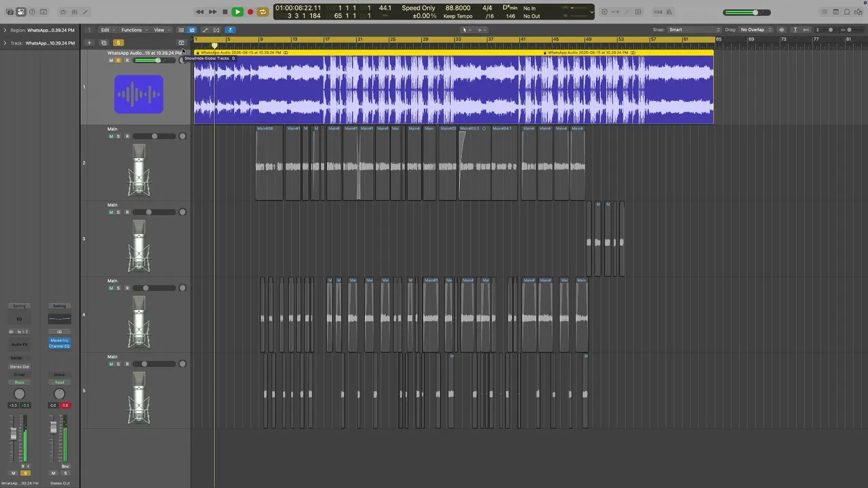868x488 pixels.
Task: Adjust track 5 Main volume slider
Action: (155, 364)
